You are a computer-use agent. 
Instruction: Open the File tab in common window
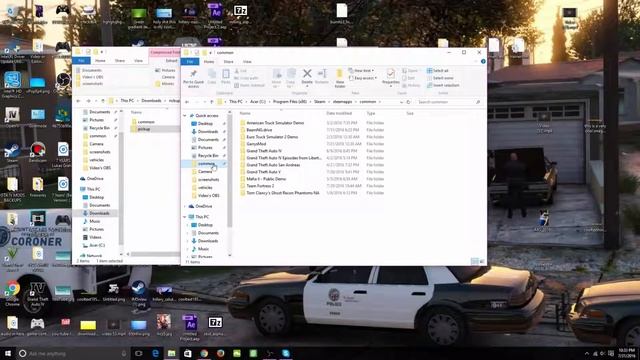coord(190,62)
